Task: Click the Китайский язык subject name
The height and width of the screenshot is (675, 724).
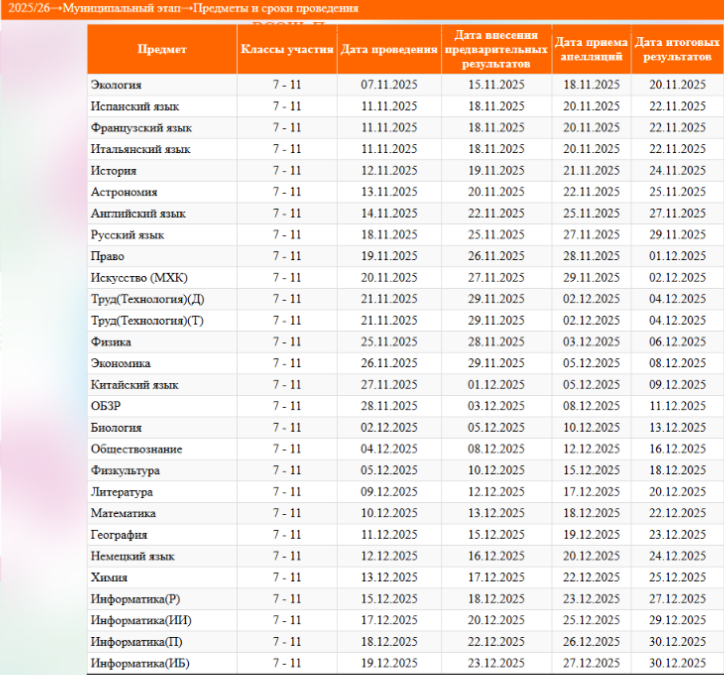Action: pyautogui.click(x=134, y=385)
